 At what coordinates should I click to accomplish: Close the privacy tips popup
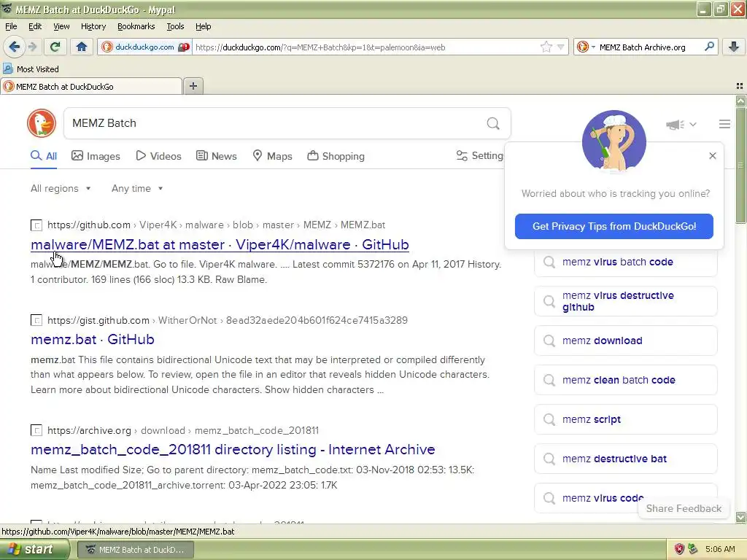tap(712, 156)
